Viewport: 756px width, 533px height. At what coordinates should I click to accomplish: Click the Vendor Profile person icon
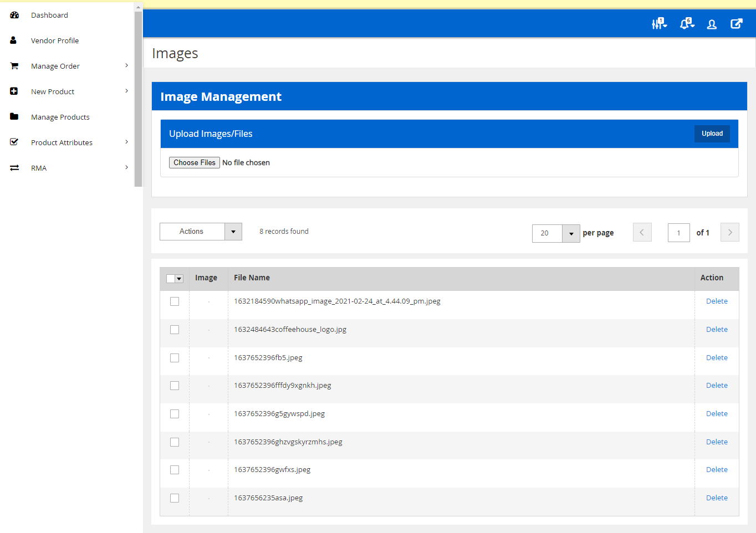click(13, 40)
